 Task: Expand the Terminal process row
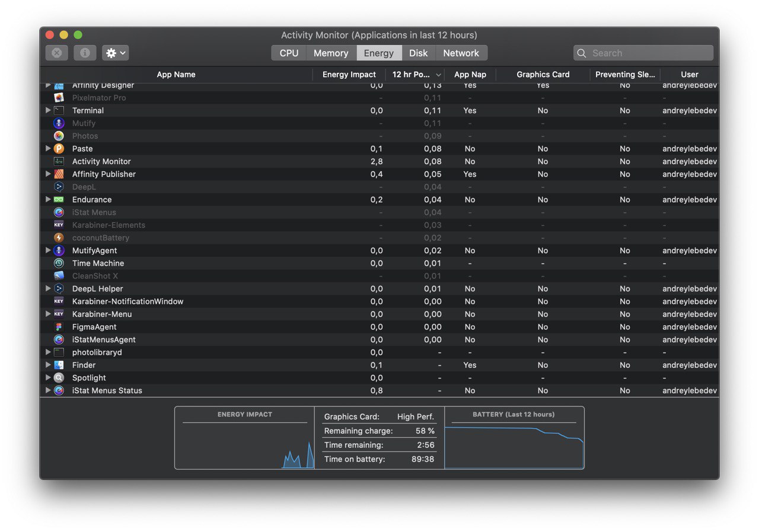(48, 110)
